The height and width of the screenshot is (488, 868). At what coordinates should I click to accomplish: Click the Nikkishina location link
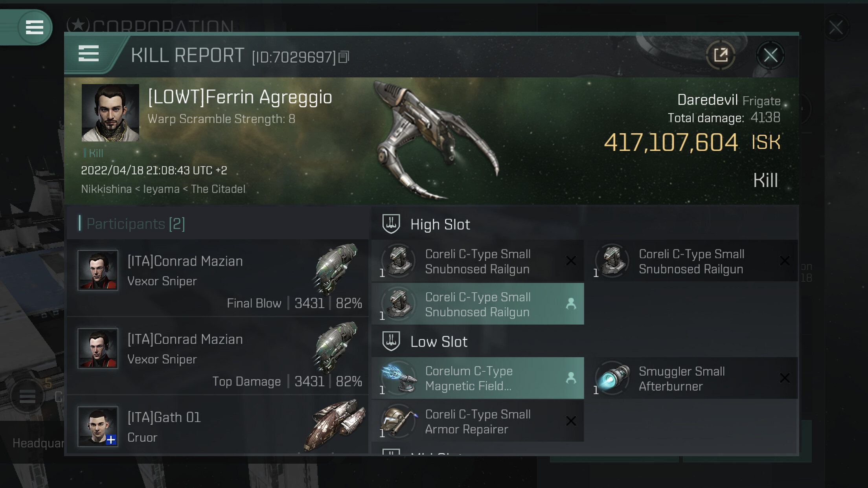tap(107, 189)
